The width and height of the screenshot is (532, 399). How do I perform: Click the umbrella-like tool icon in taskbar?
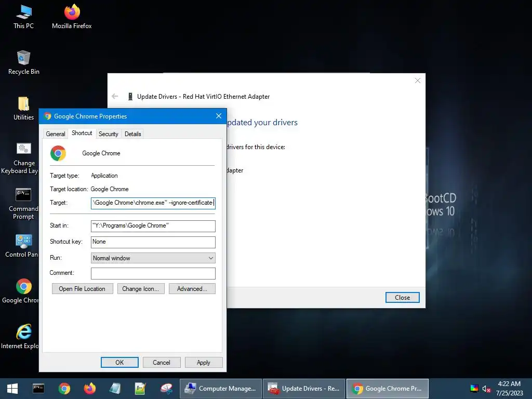tap(166, 389)
